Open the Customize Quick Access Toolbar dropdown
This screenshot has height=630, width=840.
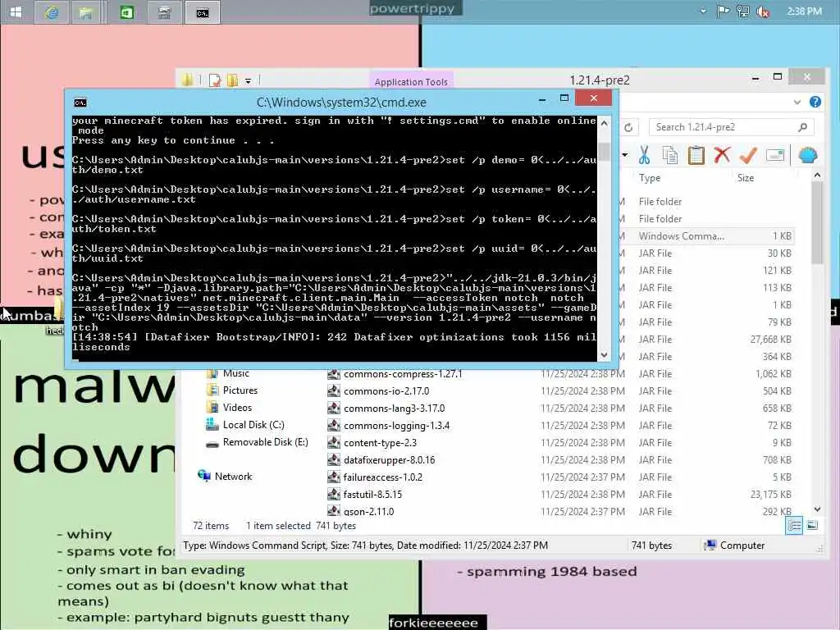[x=248, y=81]
